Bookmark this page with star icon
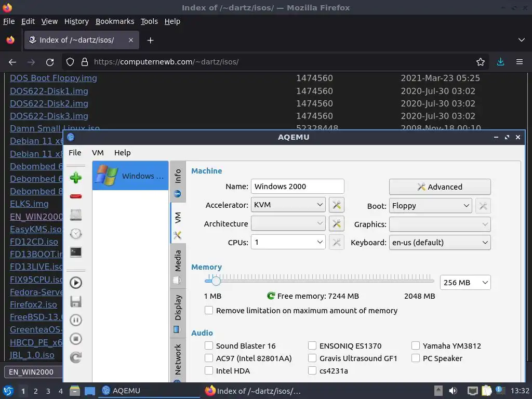This screenshot has width=532, height=399. 481,62
